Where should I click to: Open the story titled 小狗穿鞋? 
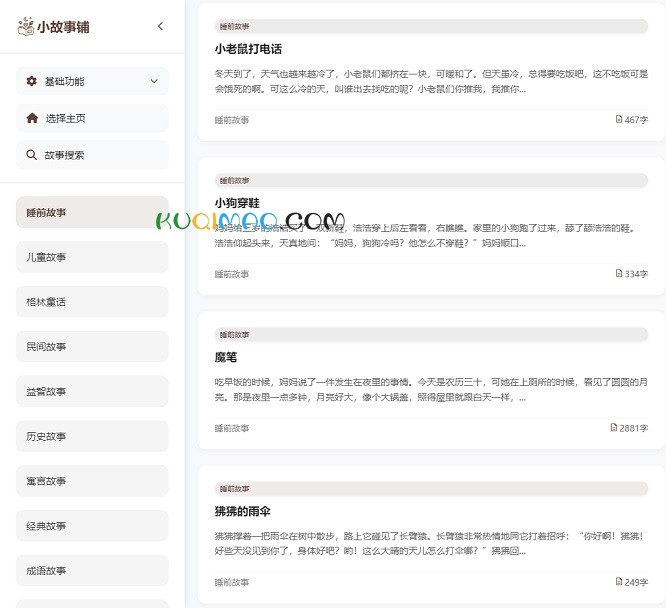coord(237,203)
